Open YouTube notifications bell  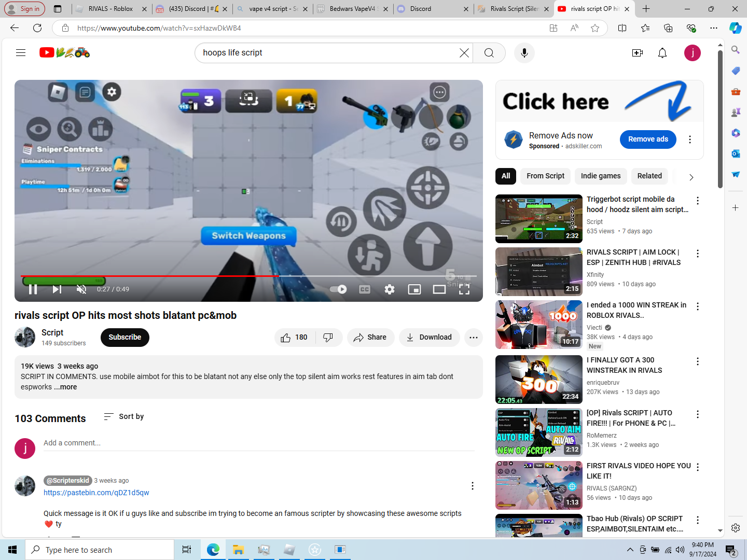[x=662, y=53]
